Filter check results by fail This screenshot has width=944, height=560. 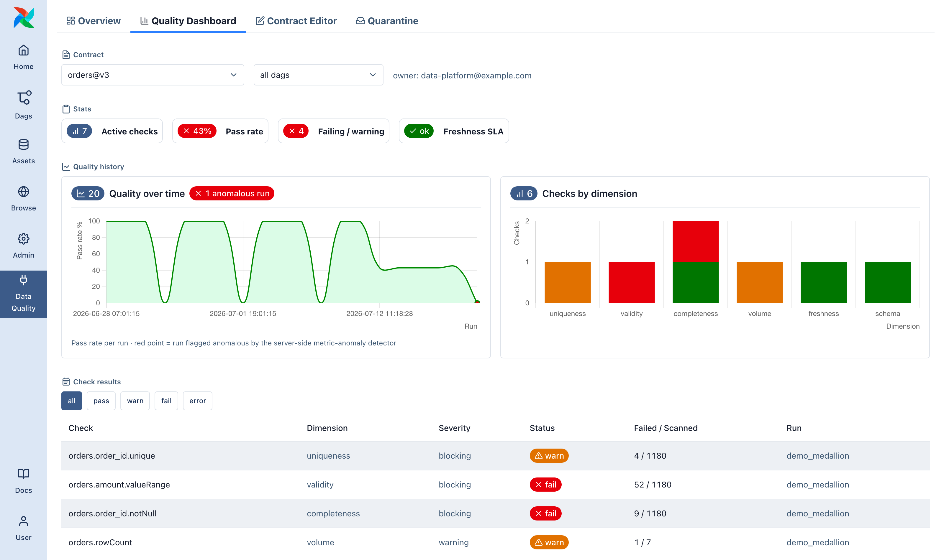point(166,401)
